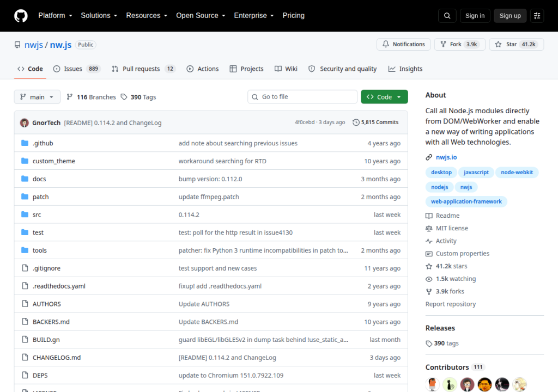Click the javascript topic tag
The height and width of the screenshot is (392, 558).
476,172
